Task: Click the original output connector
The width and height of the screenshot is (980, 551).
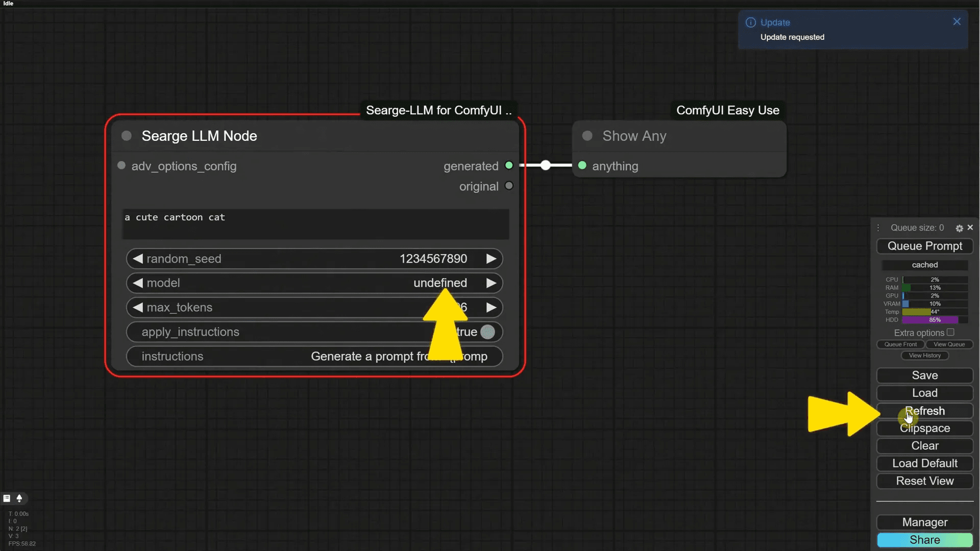Action: click(x=509, y=186)
